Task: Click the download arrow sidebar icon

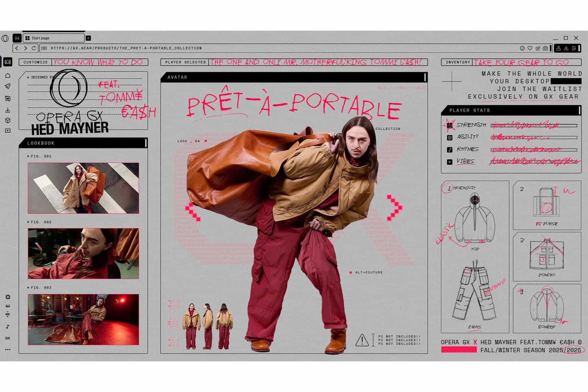Action: 8,110
